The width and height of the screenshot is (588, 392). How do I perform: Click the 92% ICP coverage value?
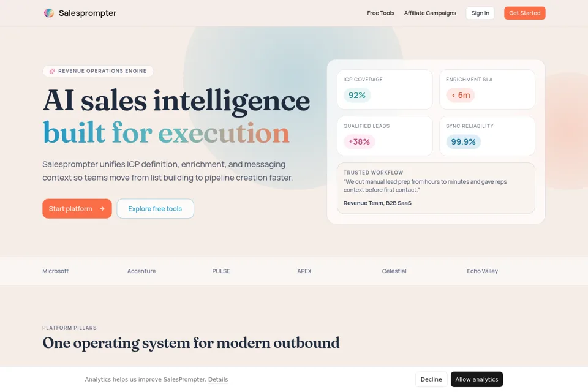click(357, 96)
